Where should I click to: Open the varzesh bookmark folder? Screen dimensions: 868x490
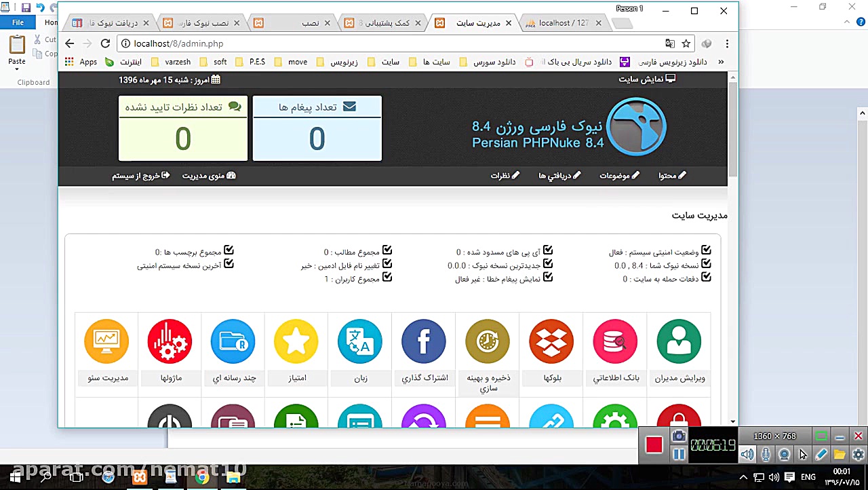pyautogui.click(x=170, y=62)
